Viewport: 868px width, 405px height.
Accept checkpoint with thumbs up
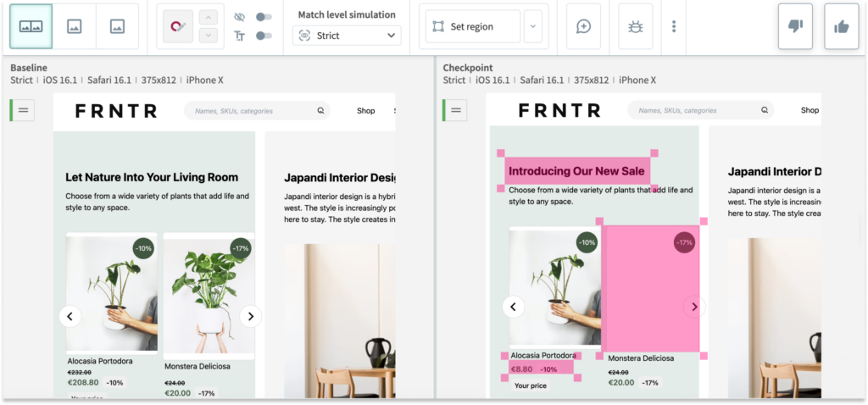pos(841,26)
